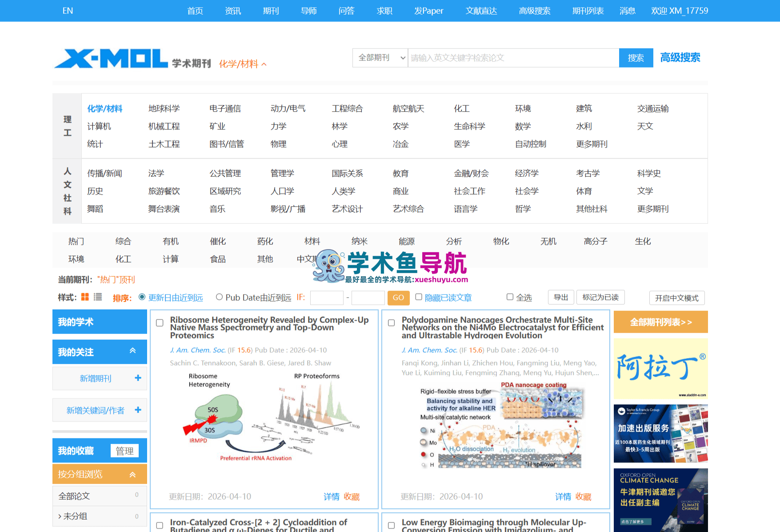Collapse 我的关注 section with chevron icon
The image size is (780, 532).
click(132, 351)
